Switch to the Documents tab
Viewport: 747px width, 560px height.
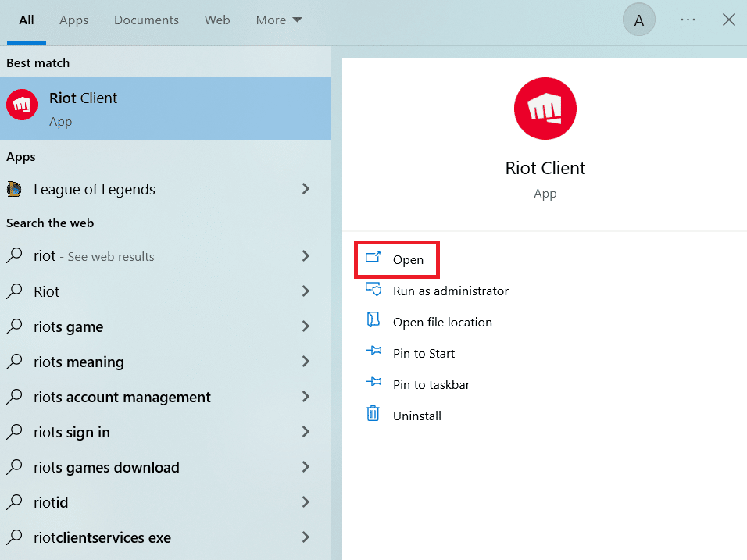pos(146,20)
